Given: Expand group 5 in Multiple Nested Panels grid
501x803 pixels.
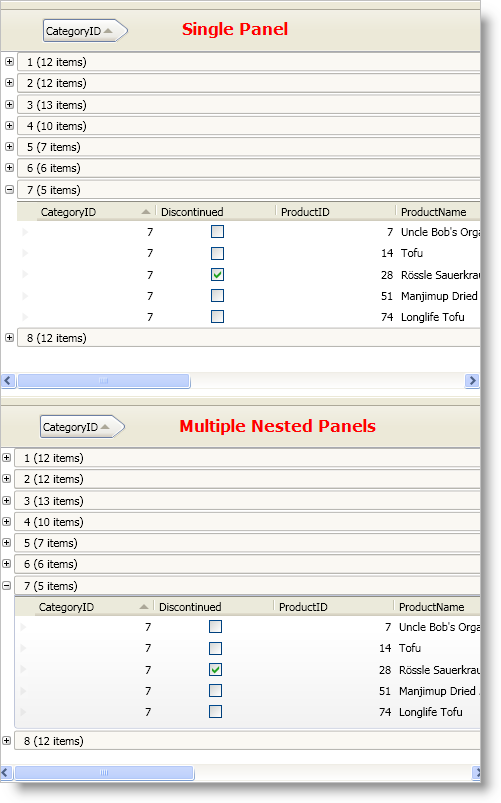Looking at the screenshot, I should [x=7, y=542].
